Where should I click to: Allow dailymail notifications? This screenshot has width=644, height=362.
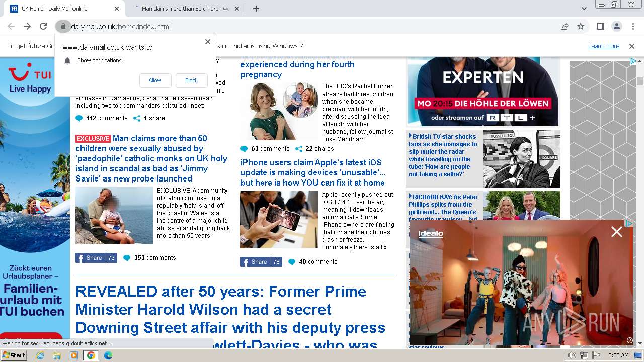(x=155, y=80)
